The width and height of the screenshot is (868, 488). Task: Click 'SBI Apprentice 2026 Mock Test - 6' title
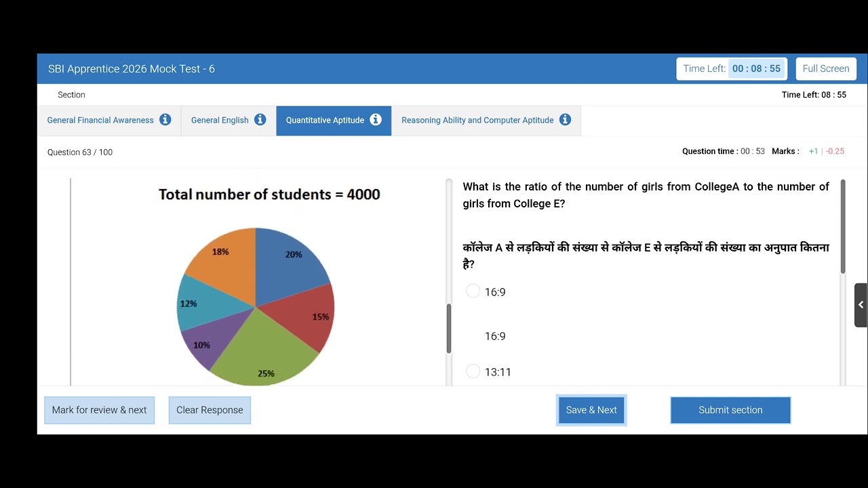tap(132, 68)
